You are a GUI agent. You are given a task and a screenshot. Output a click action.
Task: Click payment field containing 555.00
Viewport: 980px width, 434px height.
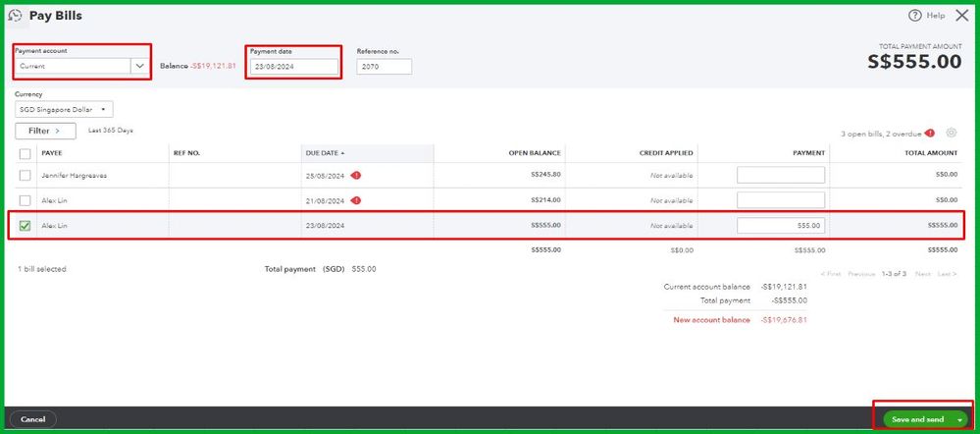click(781, 225)
